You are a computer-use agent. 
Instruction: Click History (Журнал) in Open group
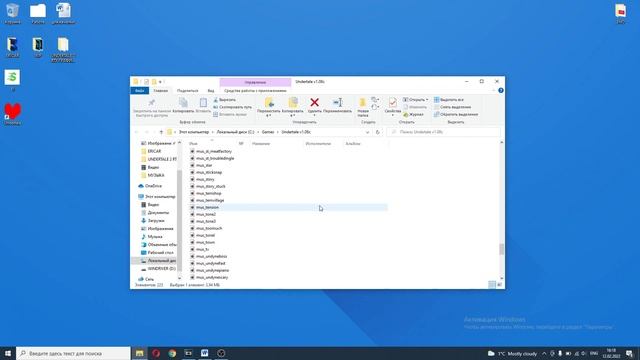[x=413, y=114]
